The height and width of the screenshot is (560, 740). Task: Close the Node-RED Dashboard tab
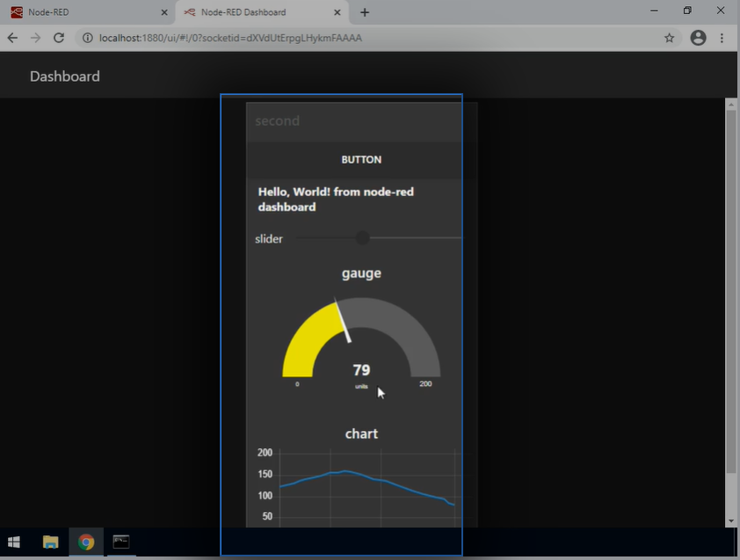(x=337, y=12)
